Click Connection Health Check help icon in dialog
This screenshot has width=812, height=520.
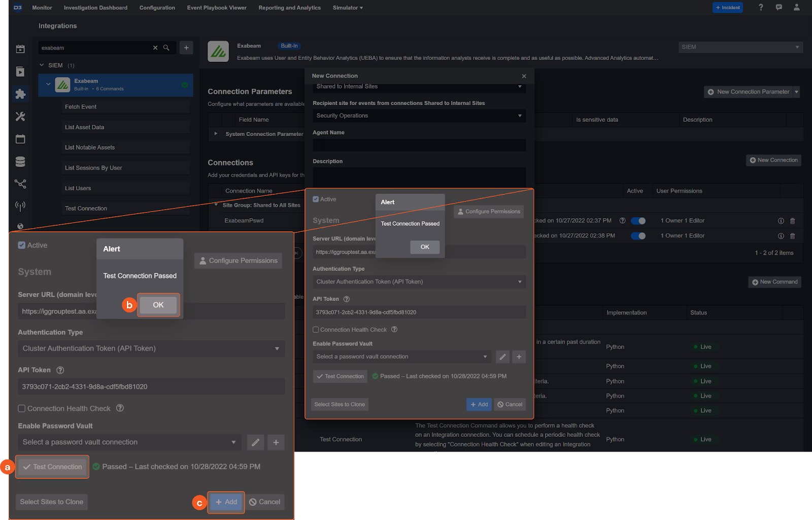tap(394, 329)
